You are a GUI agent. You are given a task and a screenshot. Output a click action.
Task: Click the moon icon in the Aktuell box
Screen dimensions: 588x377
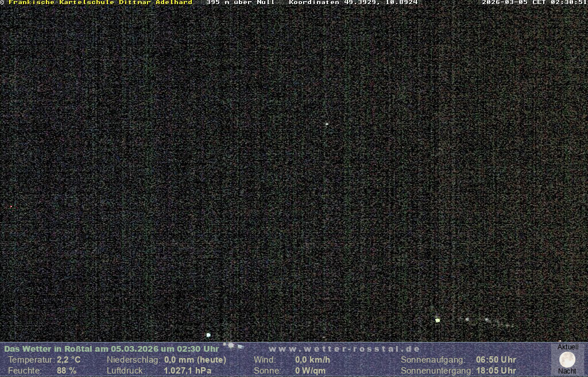[567, 359]
